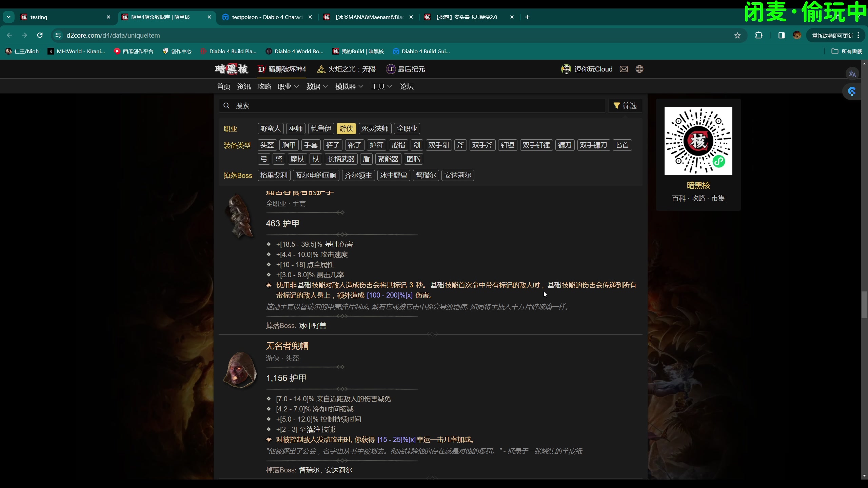Close the testing tab

[x=108, y=17]
